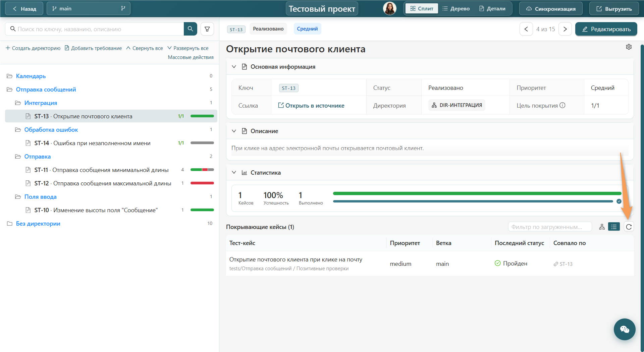644x352 pixels.
Task: Refresh the covering cases list
Action: 629,227
